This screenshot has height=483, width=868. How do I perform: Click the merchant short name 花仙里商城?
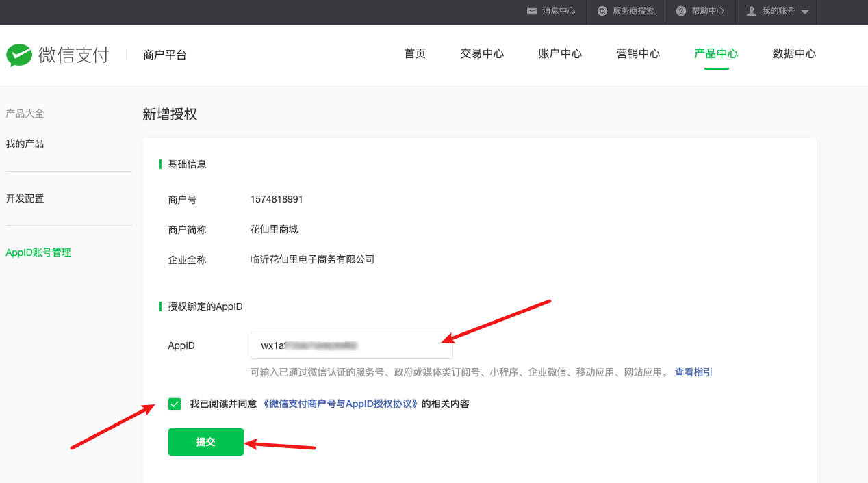274,229
